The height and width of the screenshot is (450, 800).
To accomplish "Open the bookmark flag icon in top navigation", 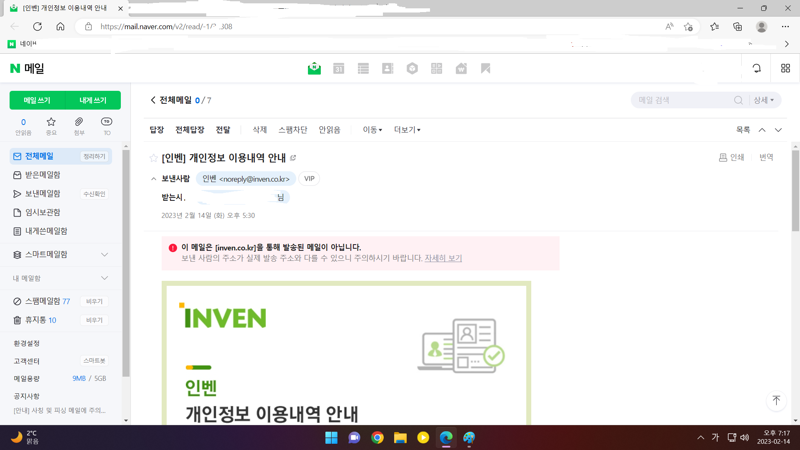I will pos(486,68).
